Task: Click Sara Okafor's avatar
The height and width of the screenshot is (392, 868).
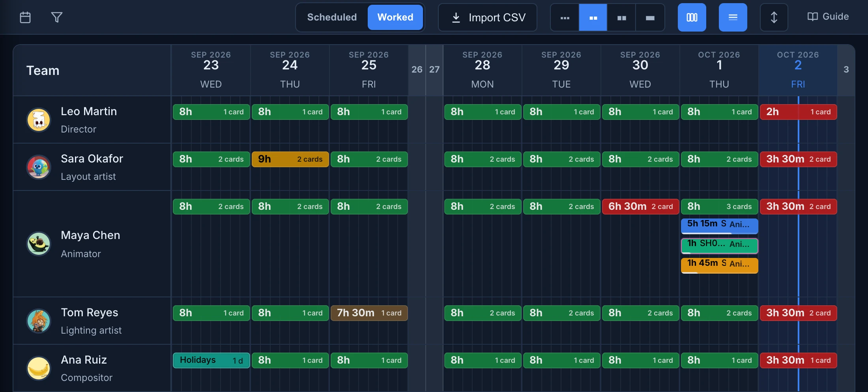Action: click(x=39, y=167)
